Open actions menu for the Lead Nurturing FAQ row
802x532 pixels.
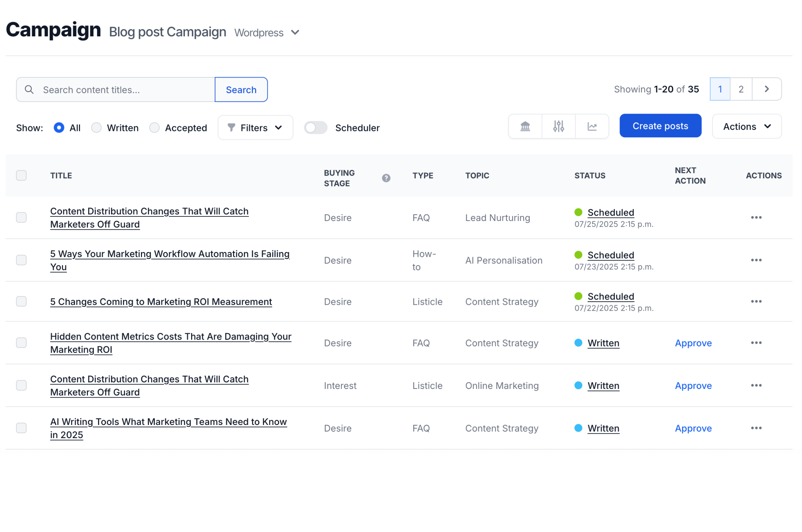click(x=756, y=218)
